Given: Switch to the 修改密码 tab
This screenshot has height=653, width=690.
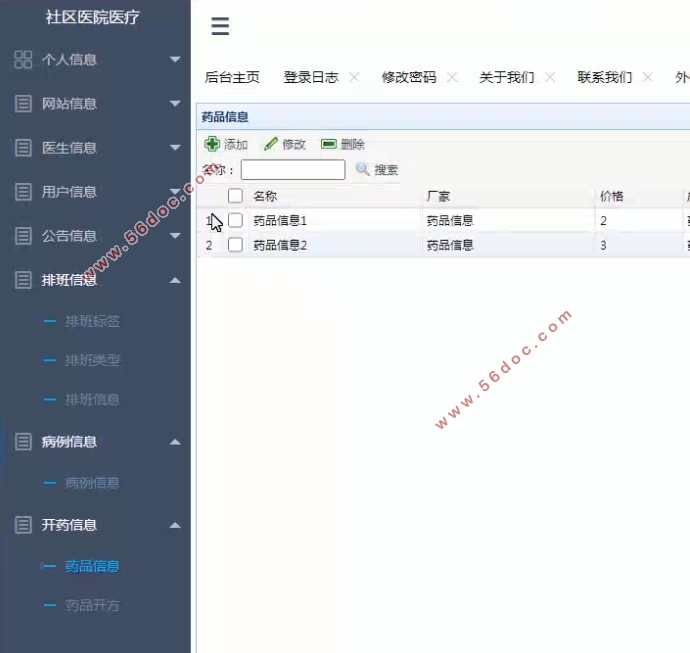Looking at the screenshot, I should (409, 77).
